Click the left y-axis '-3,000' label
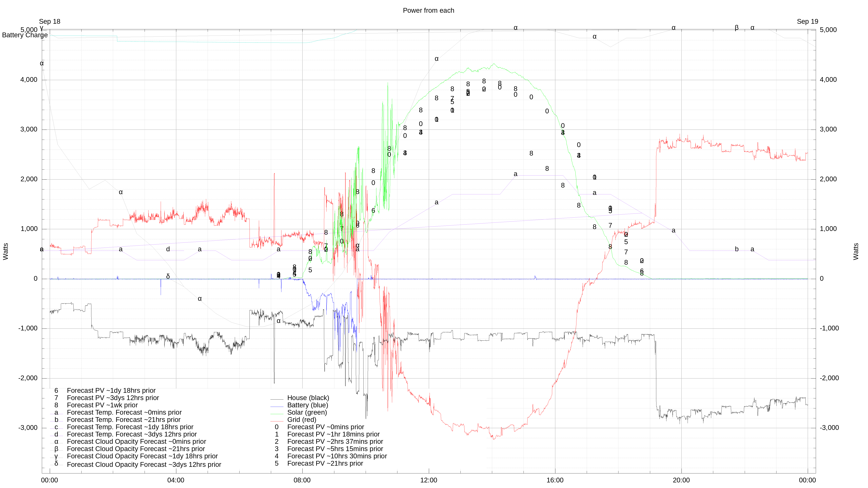Viewport: 868px width, 488px height. [28, 428]
